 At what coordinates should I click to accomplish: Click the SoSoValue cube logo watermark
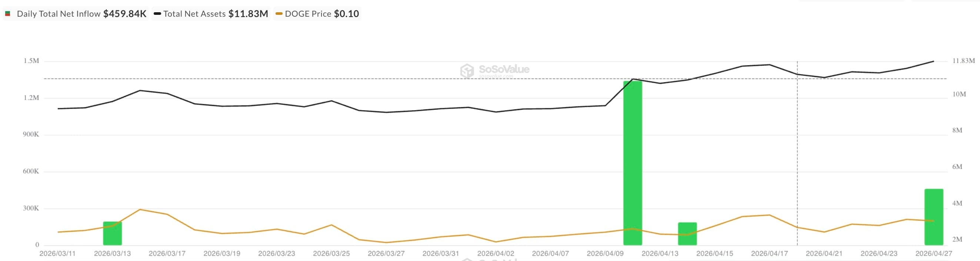point(467,70)
